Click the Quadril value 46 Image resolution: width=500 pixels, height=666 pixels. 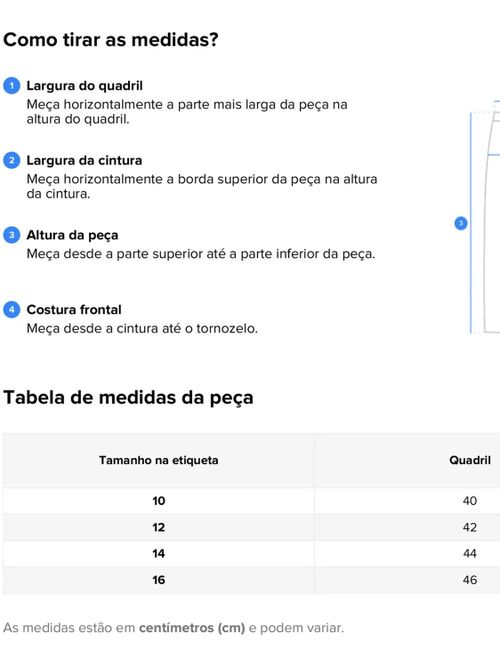[x=469, y=580]
